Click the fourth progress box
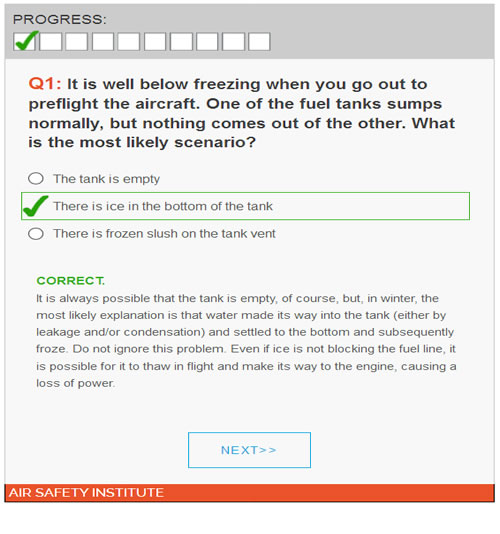500x534 pixels. pos(103,42)
